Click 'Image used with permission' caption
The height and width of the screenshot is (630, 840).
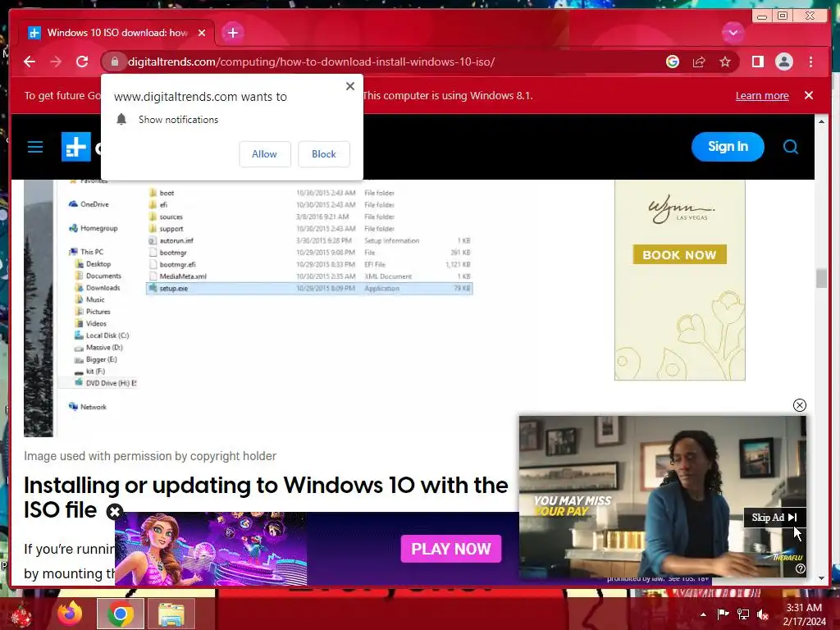point(150,456)
